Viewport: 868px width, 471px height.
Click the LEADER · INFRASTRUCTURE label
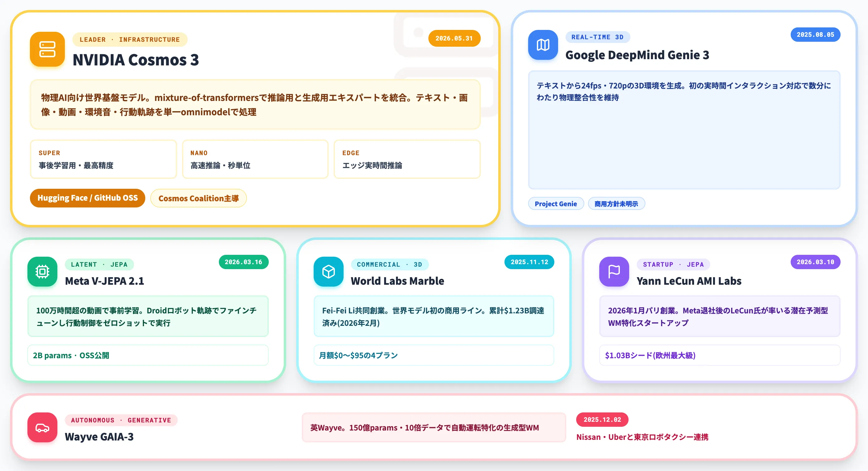tap(130, 39)
